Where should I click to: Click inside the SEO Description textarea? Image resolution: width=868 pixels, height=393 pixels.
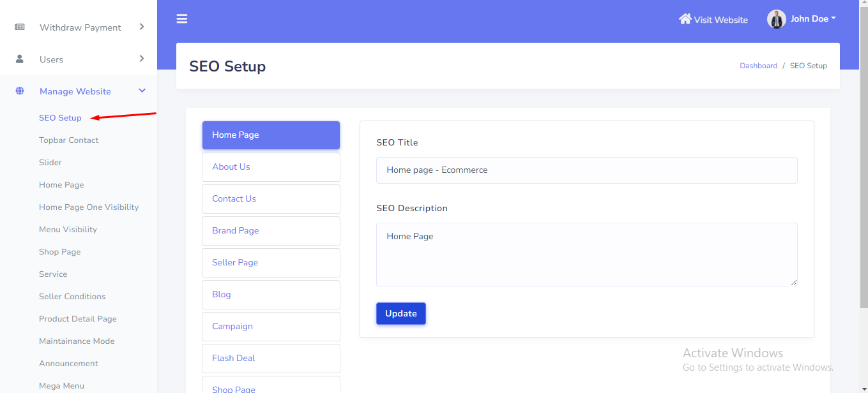tap(586, 254)
